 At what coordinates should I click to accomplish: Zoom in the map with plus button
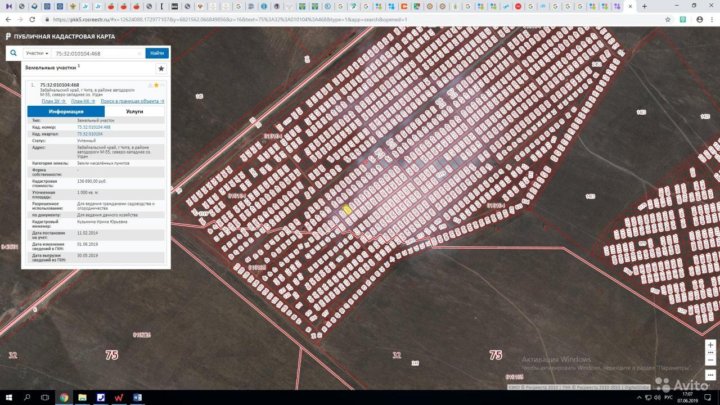710,346
